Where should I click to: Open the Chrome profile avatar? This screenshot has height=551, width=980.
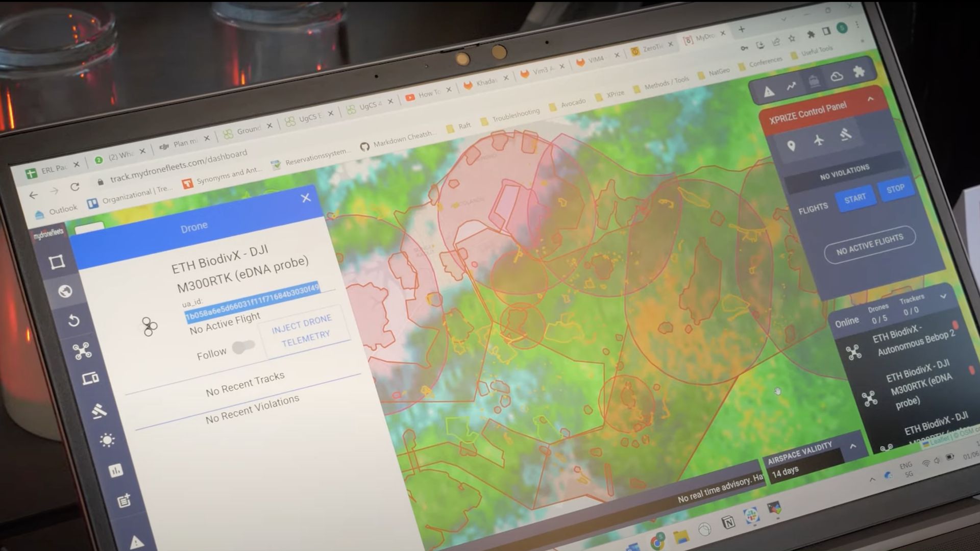[x=842, y=28]
